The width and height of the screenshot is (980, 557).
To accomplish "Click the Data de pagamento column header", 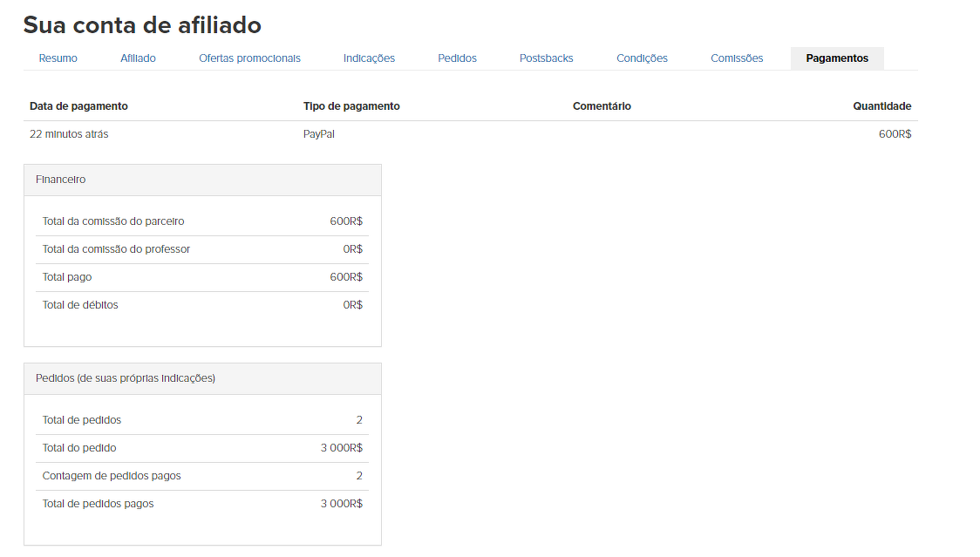I will (78, 106).
